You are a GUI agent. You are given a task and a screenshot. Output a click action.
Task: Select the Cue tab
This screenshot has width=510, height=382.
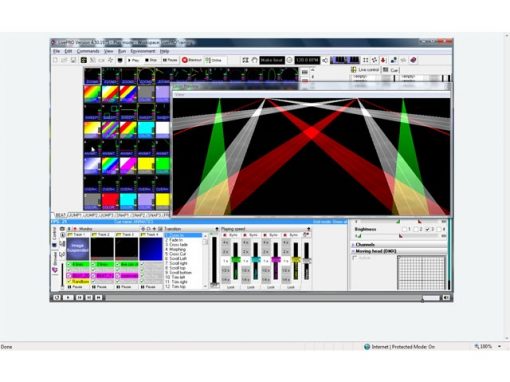(x=391, y=70)
